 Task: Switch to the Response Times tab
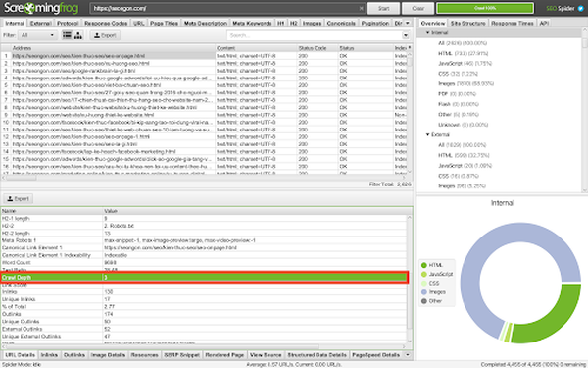point(513,23)
